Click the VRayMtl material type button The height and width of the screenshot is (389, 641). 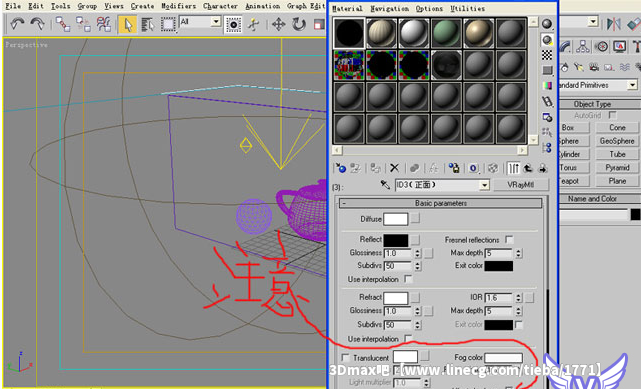click(x=521, y=185)
